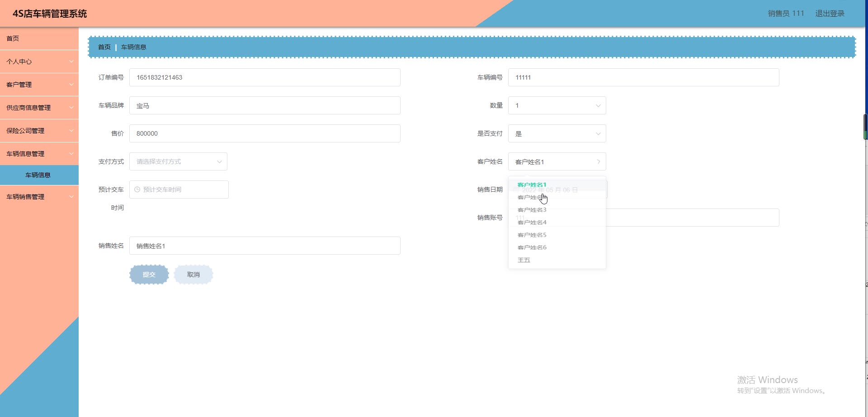Click the 取消 cancel button
The image size is (868, 417).
coord(193,275)
